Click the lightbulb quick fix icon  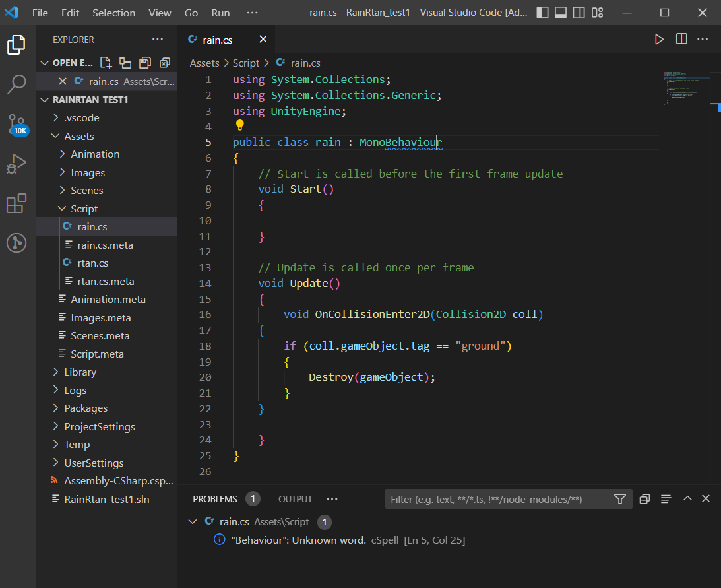tap(239, 125)
